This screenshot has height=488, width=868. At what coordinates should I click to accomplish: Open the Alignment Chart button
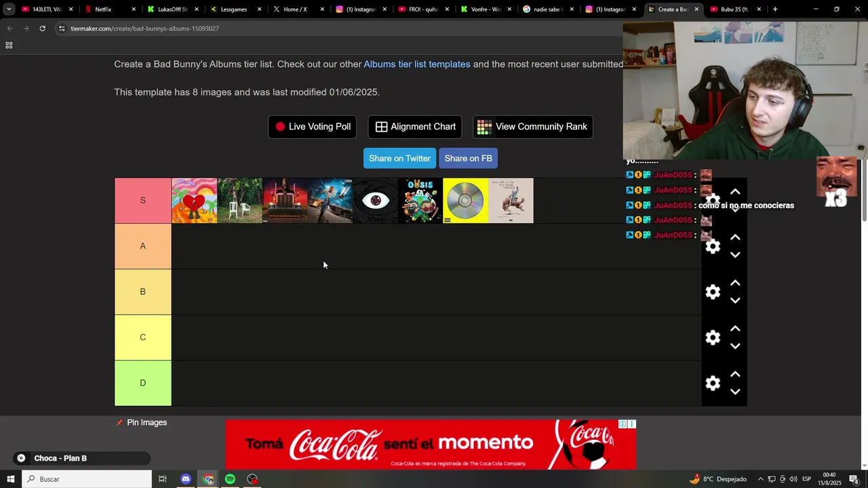[415, 127]
